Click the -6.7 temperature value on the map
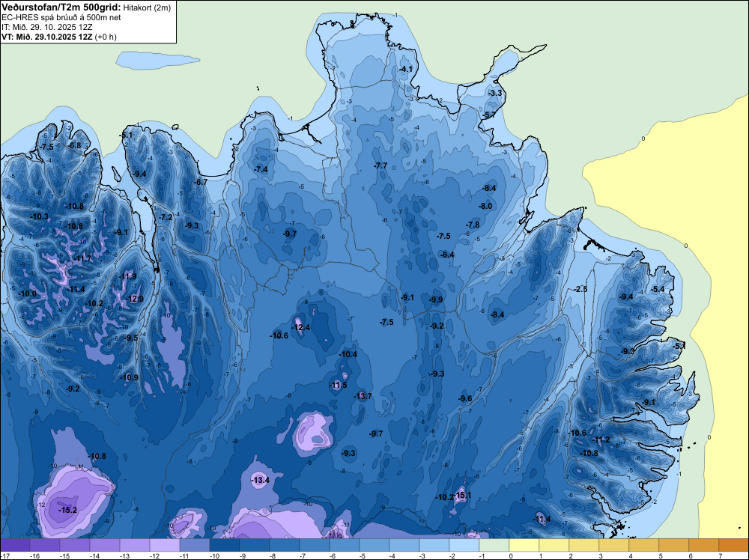The height and width of the screenshot is (560, 749). pyautogui.click(x=201, y=182)
